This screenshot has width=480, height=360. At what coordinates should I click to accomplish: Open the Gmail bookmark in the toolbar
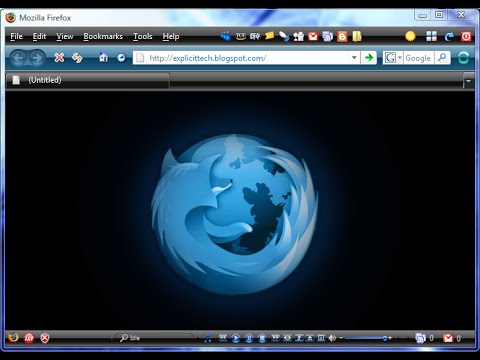(313, 36)
